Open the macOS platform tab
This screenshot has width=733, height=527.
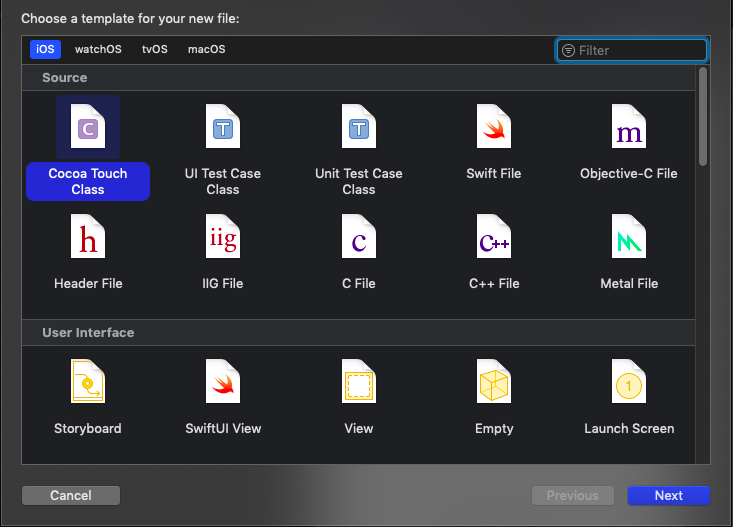207,50
